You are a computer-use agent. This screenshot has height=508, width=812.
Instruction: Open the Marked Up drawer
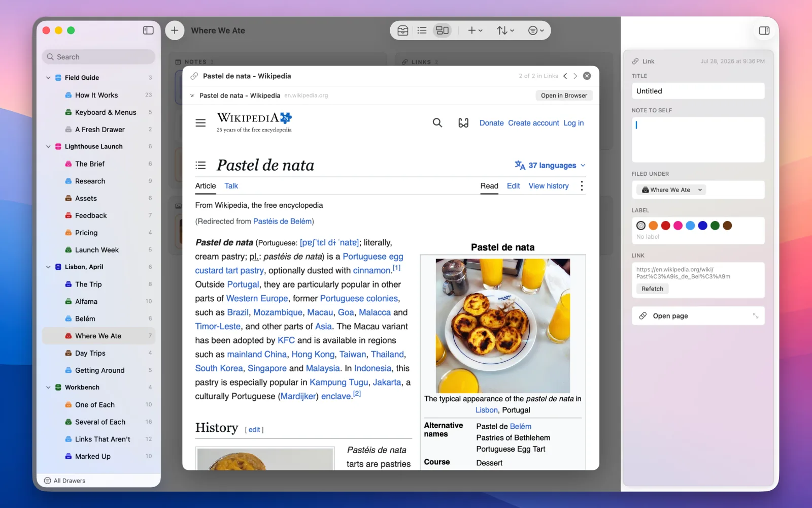(x=98, y=456)
